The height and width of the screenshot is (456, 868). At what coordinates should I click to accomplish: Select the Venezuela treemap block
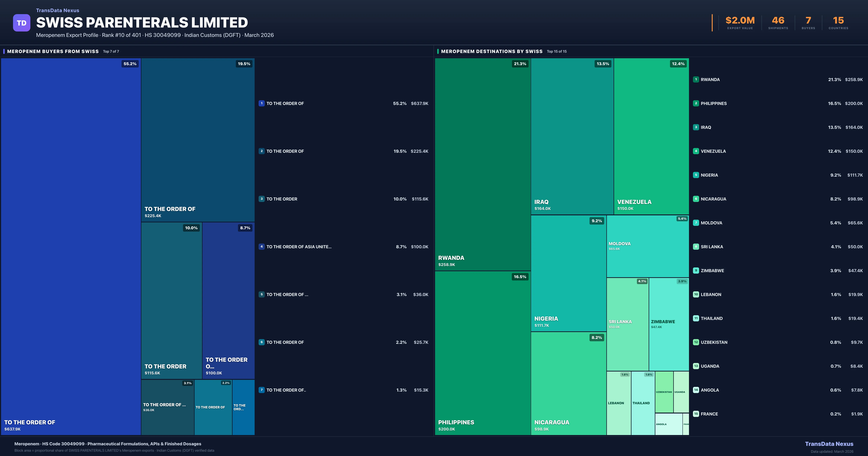[x=651, y=136]
